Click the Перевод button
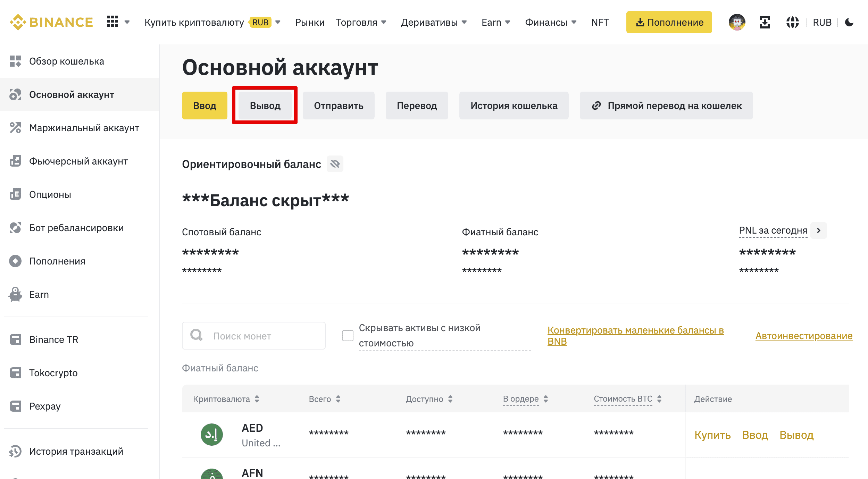 click(417, 106)
